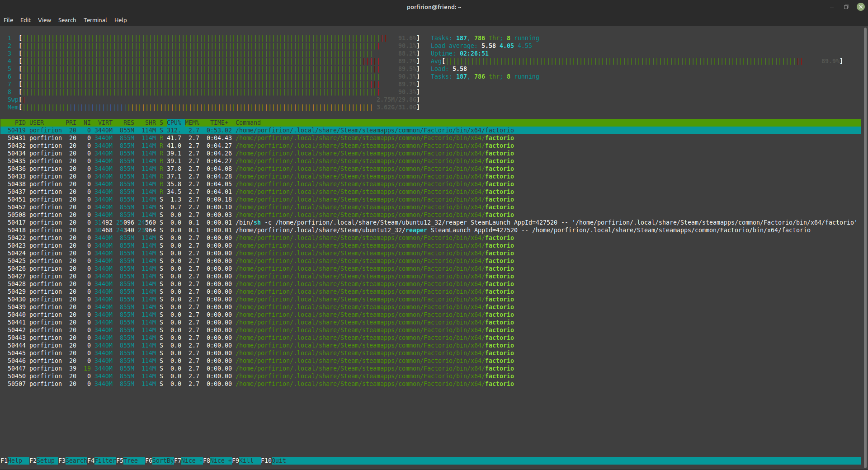Select process row with PID 50451
The image size is (868, 470).
pos(430,199)
